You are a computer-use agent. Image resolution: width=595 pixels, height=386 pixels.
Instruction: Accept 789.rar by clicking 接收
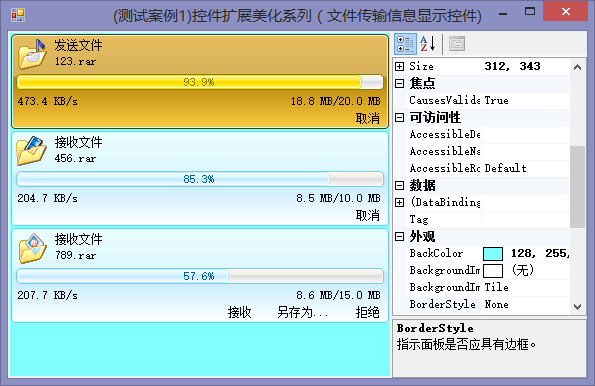coord(239,312)
